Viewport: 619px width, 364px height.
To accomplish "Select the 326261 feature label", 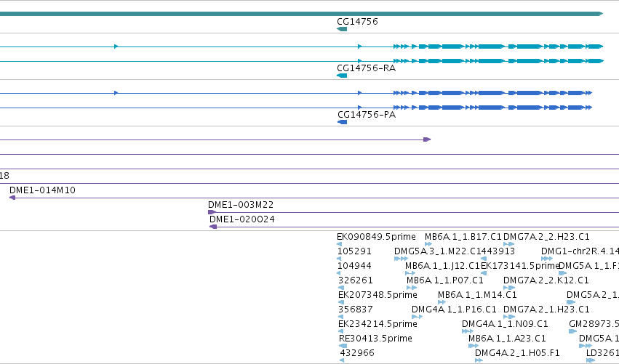I will click(x=355, y=280).
